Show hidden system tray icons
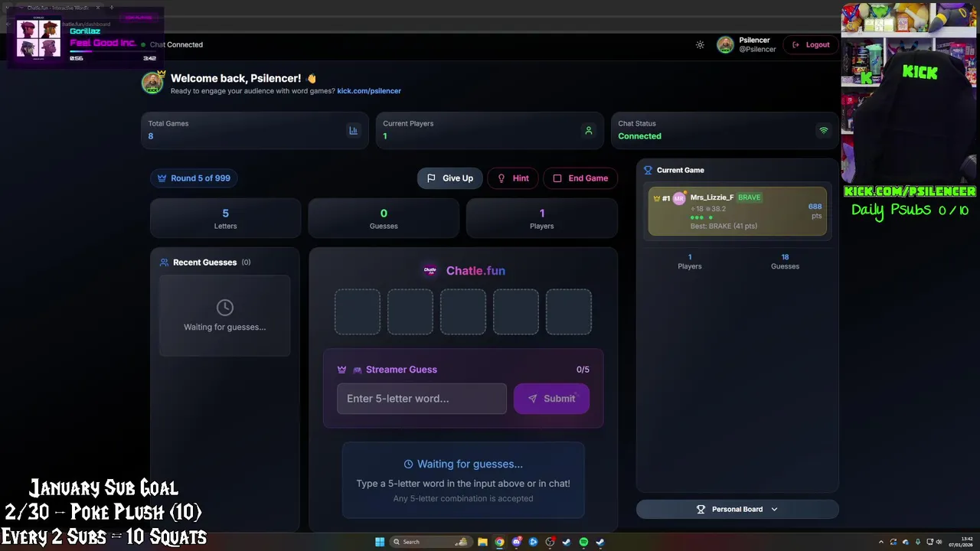The width and height of the screenshot is (980, 551). coord(881,542)
